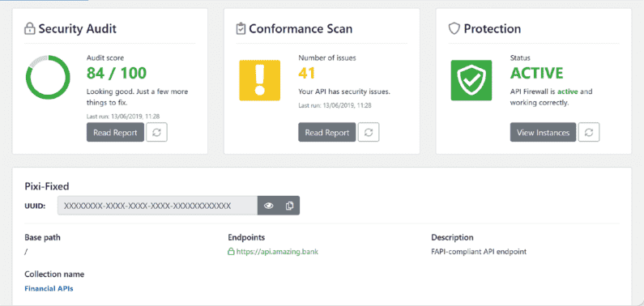
Task: Click the Conformance Scan last run timestamp
Action: pos(335,105)
